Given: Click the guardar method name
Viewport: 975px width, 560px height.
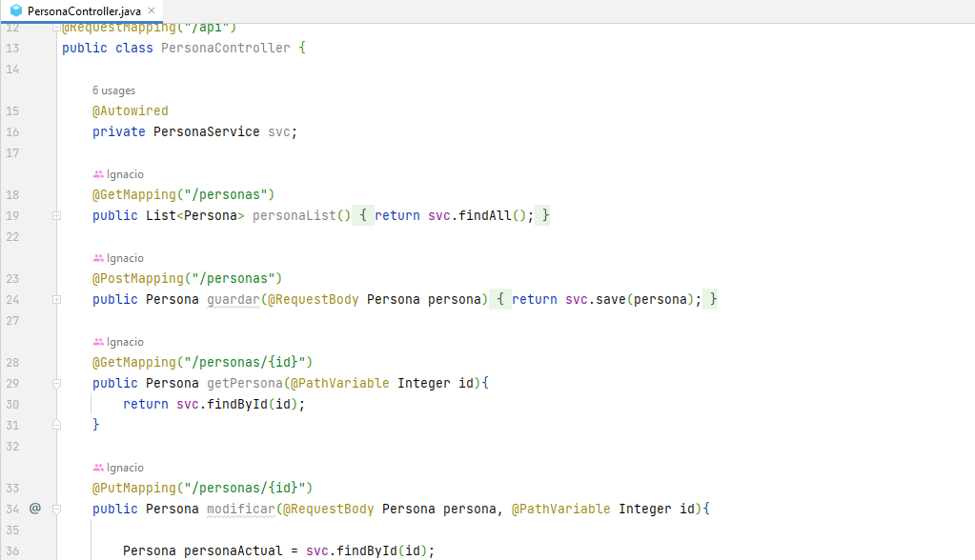Looking at the screenshot, I should tap(234, 300).
